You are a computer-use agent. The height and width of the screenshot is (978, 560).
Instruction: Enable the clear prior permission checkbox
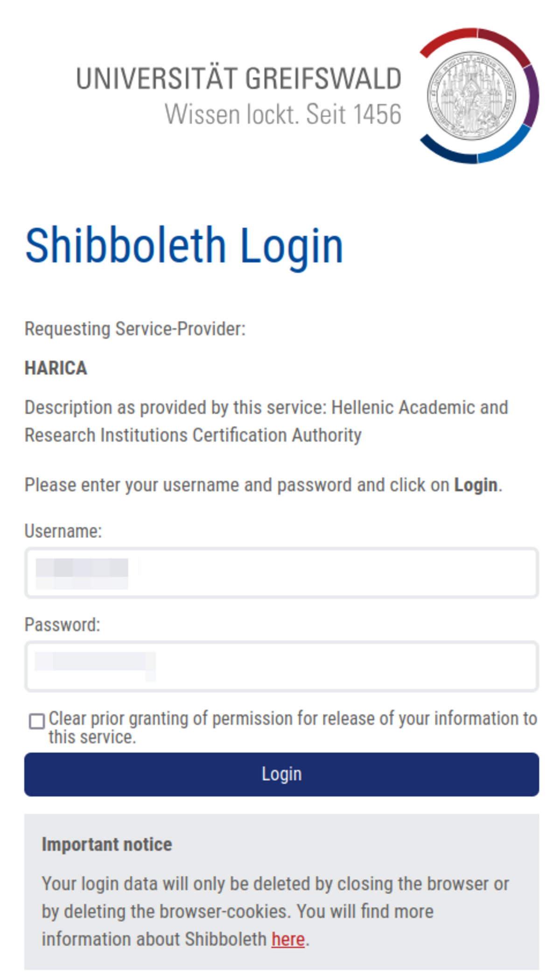tap(37, 721)
